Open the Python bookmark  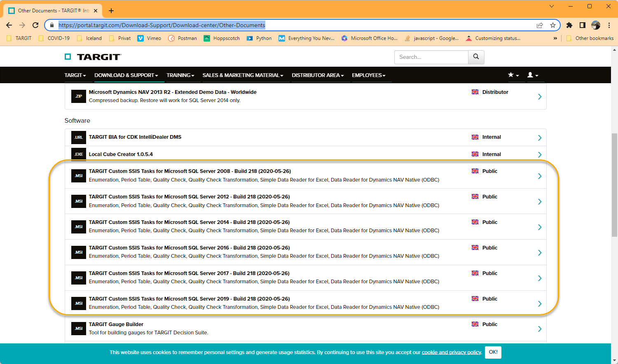pyautogui.click(x=259, y=38)
